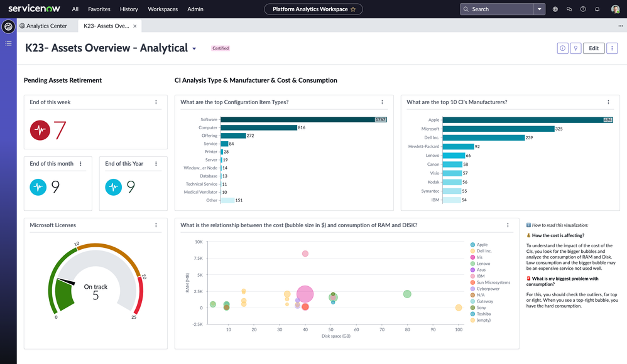Toggle the N/A legend entry

pyautogui.click(x=477, y=295)
